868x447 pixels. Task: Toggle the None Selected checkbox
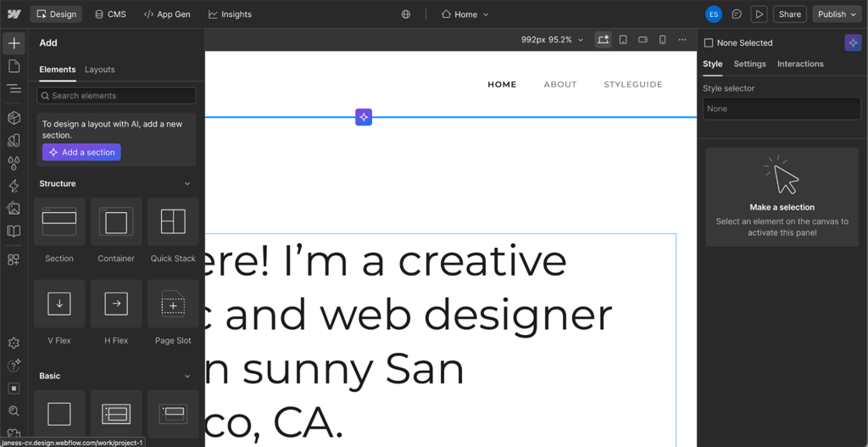[x=708, y=43]
